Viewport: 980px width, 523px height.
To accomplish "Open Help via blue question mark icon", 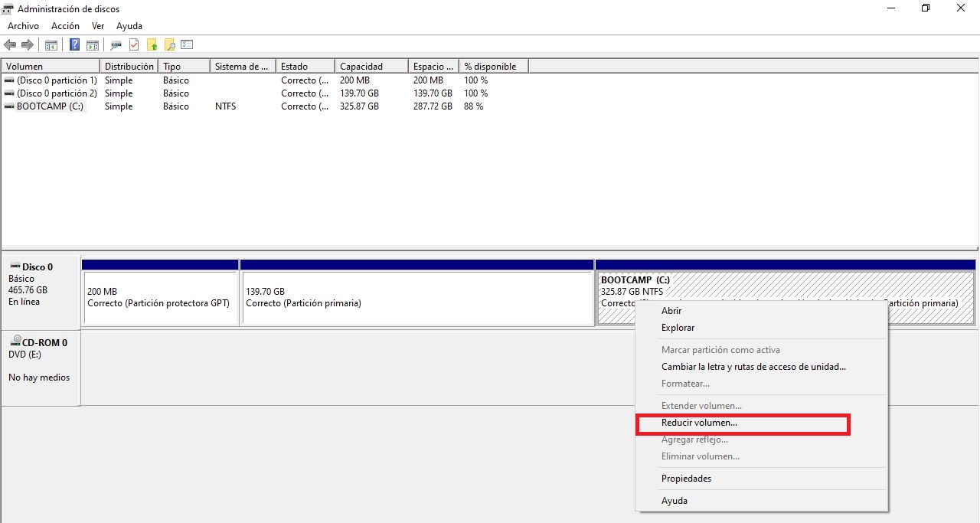I will click(x=75, y=45).
